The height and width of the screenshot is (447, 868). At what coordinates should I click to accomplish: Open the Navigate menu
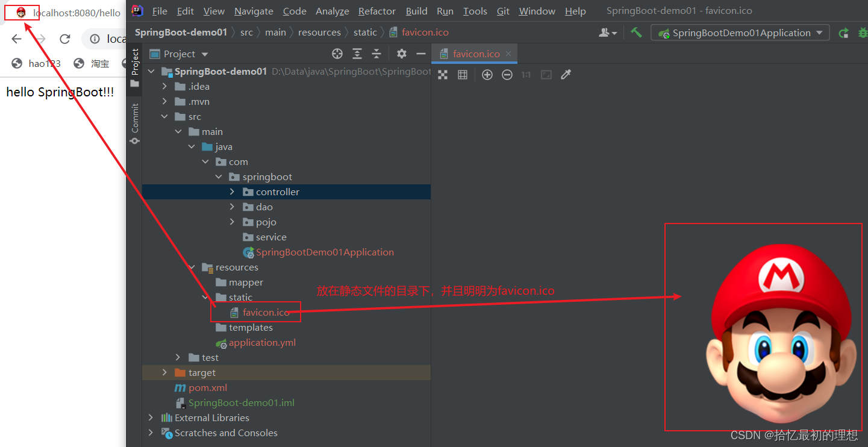[254, 11]
